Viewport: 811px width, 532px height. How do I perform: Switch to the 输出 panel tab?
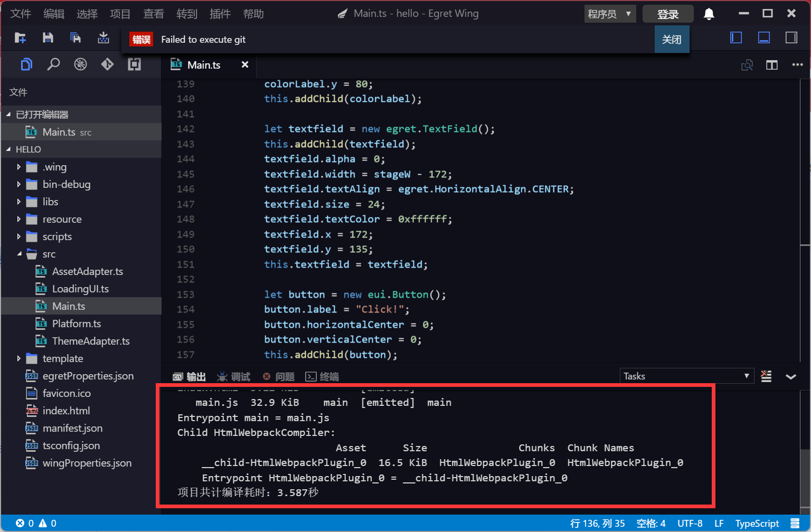pyautogui.click(x=190, y=376)
